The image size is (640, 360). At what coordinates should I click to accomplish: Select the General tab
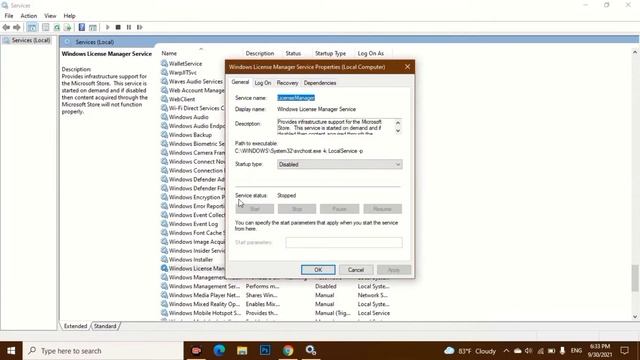240,82
